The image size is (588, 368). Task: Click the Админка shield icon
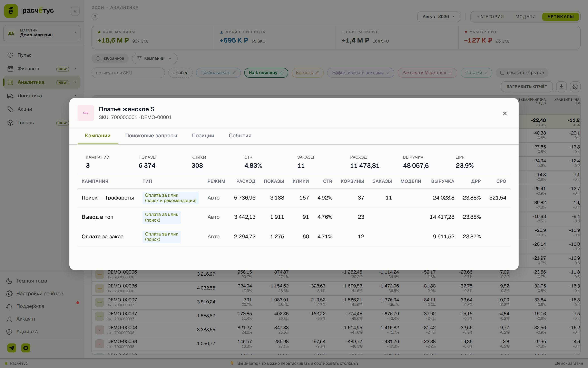(x=9, y=331)
